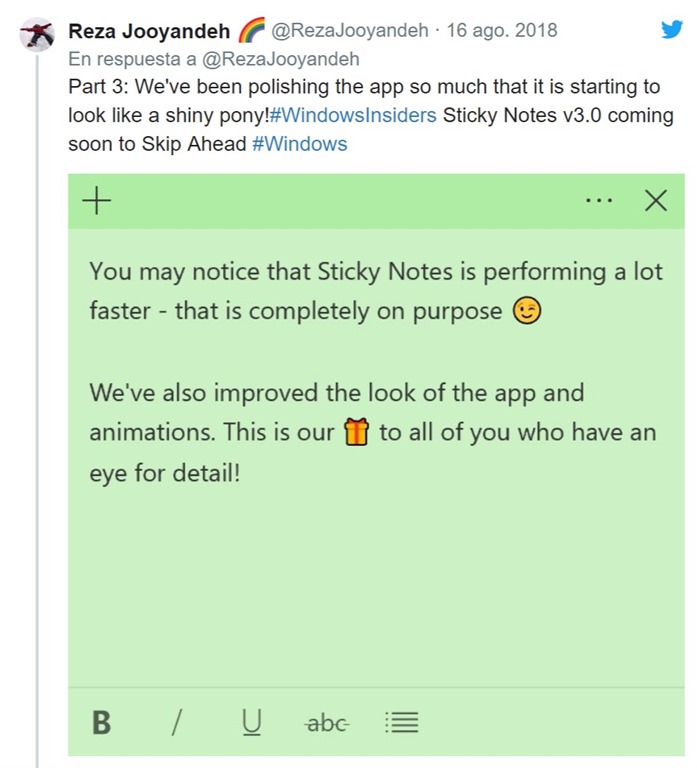Click the winking face emoji in the note
697x768 pixels.
[x=526, y=312]
